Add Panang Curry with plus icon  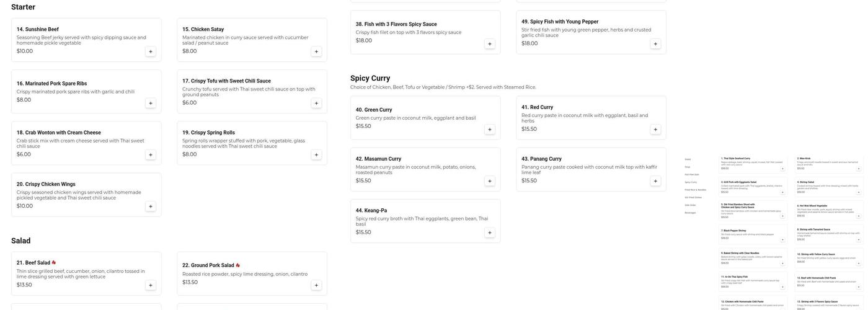(x=655, y=182)
